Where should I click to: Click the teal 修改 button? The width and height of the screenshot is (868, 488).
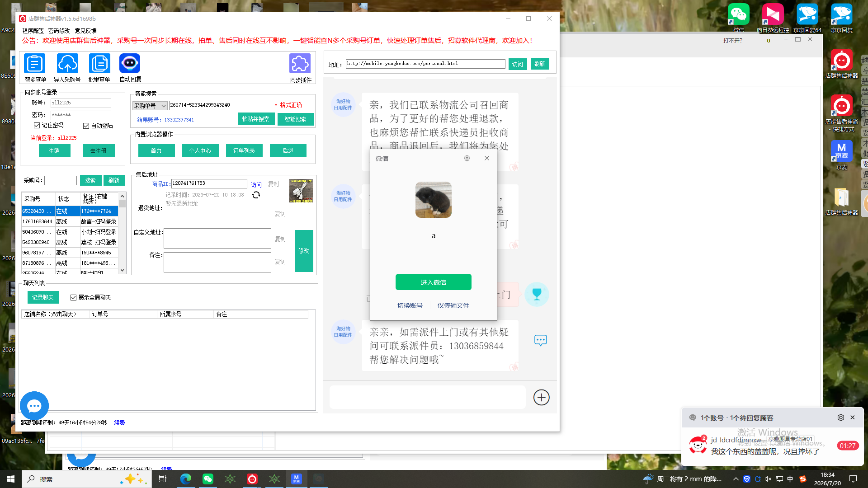tap(304, 251)
